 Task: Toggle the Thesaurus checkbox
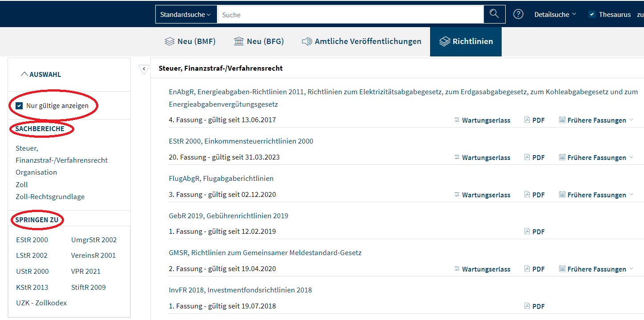coord(592,14)
